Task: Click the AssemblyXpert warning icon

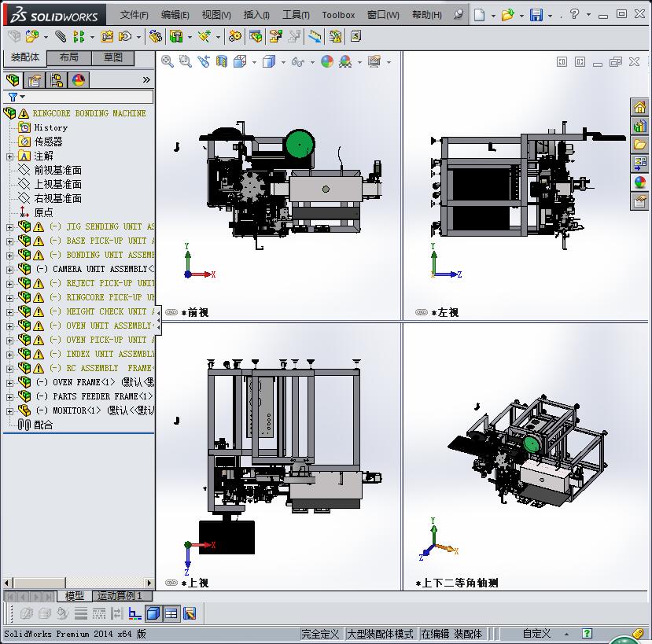Action: coord(335,37)
